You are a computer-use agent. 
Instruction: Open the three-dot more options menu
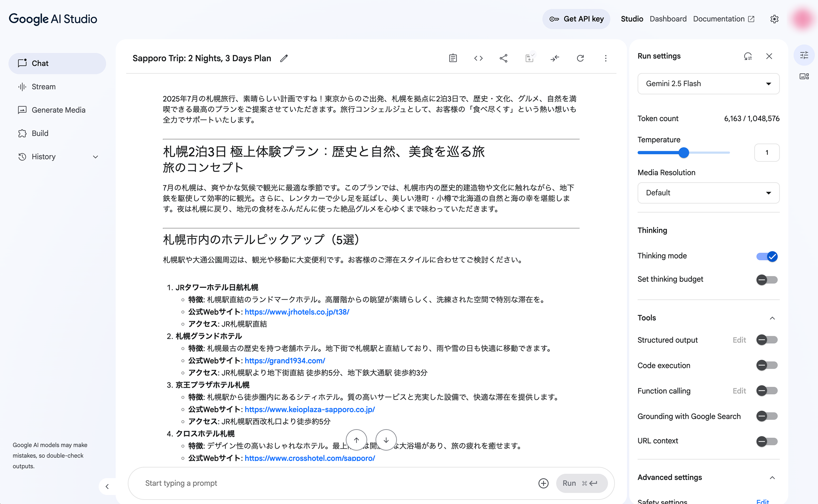pyautogui.click(x=606, y=58)
